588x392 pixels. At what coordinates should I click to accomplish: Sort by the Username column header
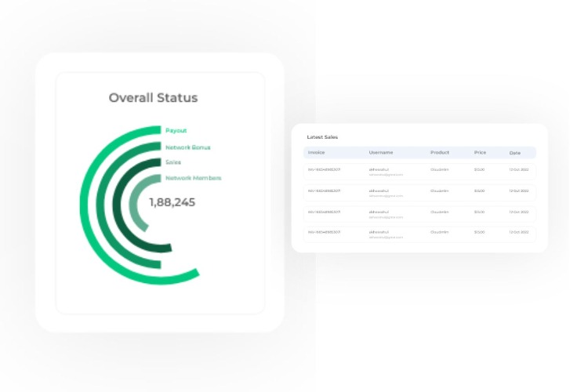[x=381, y=152]
